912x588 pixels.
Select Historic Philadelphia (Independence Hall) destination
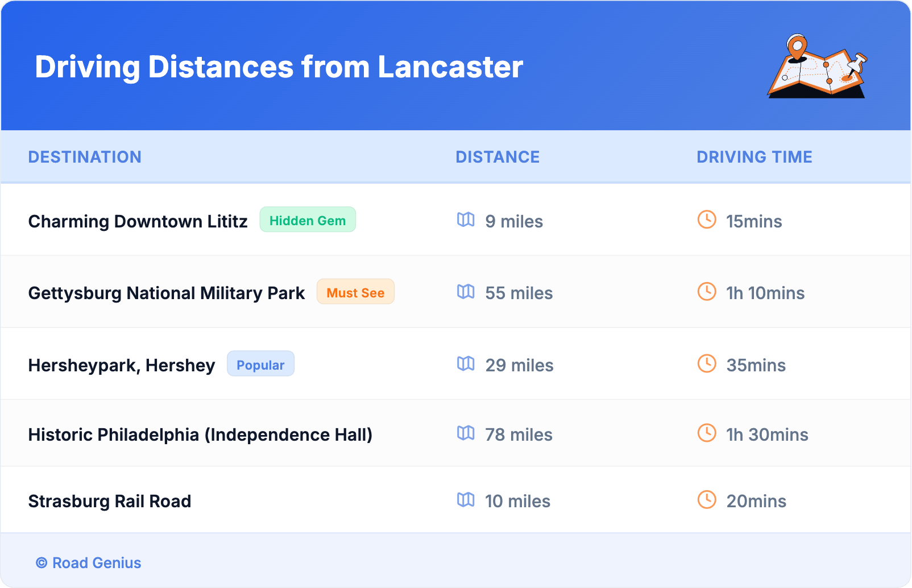(x=200, y=434)
